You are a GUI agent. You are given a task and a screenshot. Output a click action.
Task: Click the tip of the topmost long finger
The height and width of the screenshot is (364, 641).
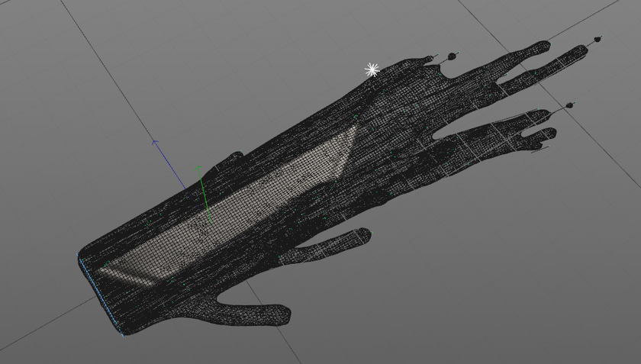[x=542, y=46]
